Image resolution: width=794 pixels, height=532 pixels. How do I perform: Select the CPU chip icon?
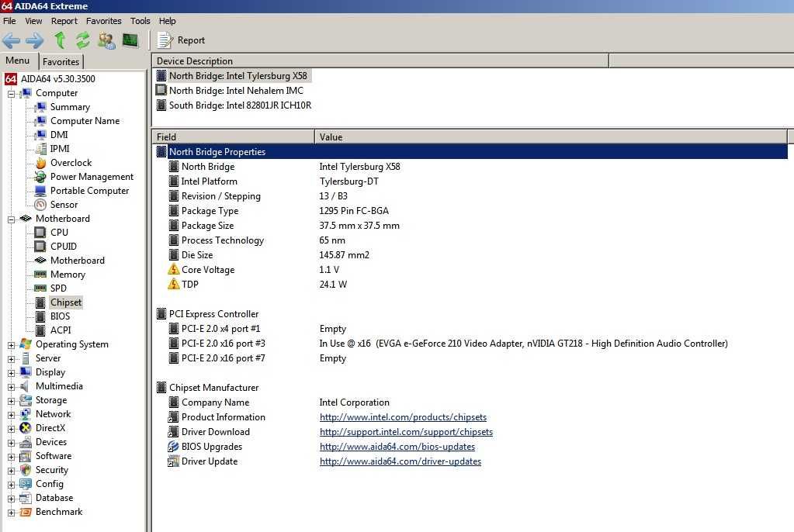tap(40, 233)
